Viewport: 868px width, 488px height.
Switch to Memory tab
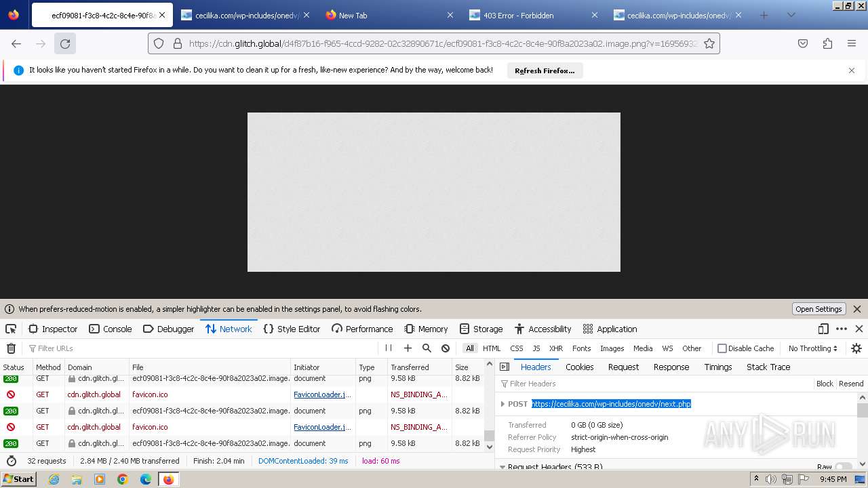pyautogui.click(x=426, y=329)
